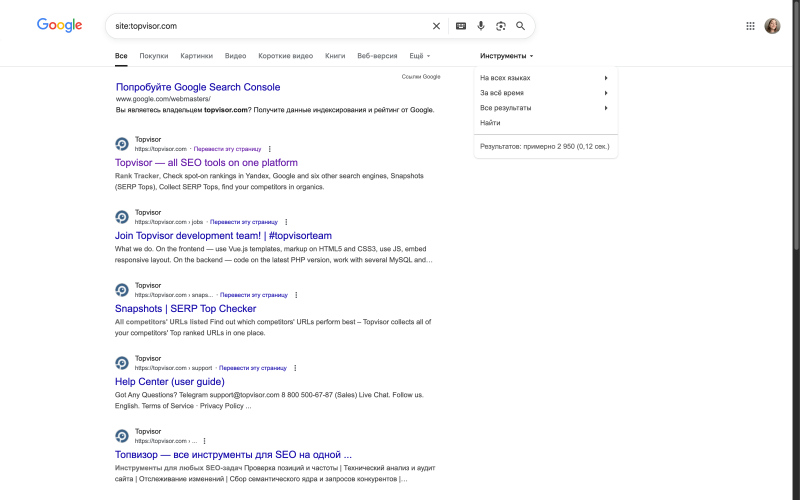
Task: Expand the На всех языках language filter
Action: pyautogui.click(x=545, y=78)
